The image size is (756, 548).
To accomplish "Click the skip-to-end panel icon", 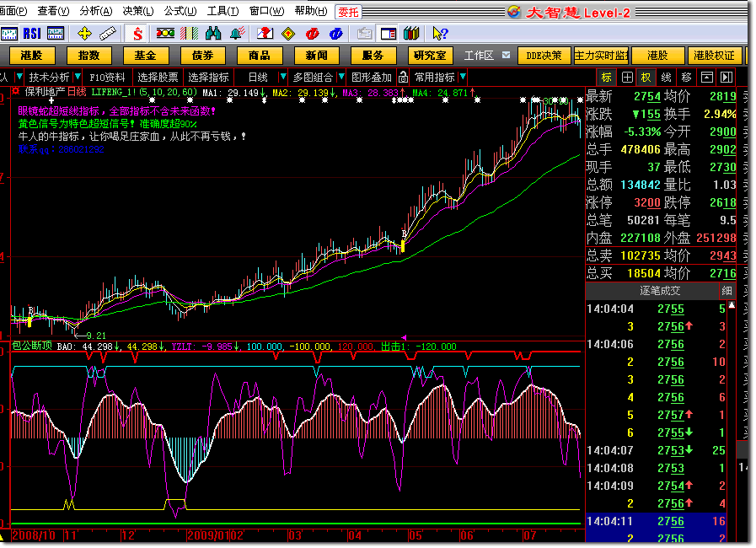I will [x=727, y=78].
